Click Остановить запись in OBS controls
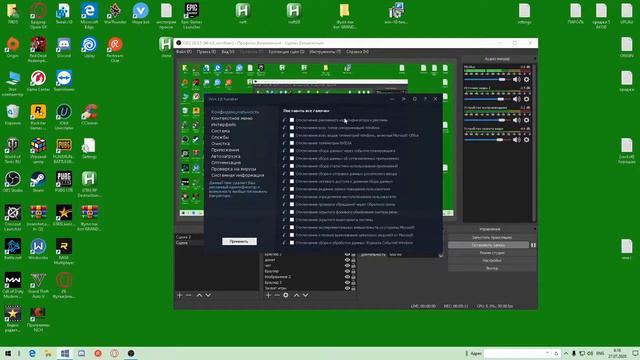The image size is (640, 360). click(x=489, y=245)
